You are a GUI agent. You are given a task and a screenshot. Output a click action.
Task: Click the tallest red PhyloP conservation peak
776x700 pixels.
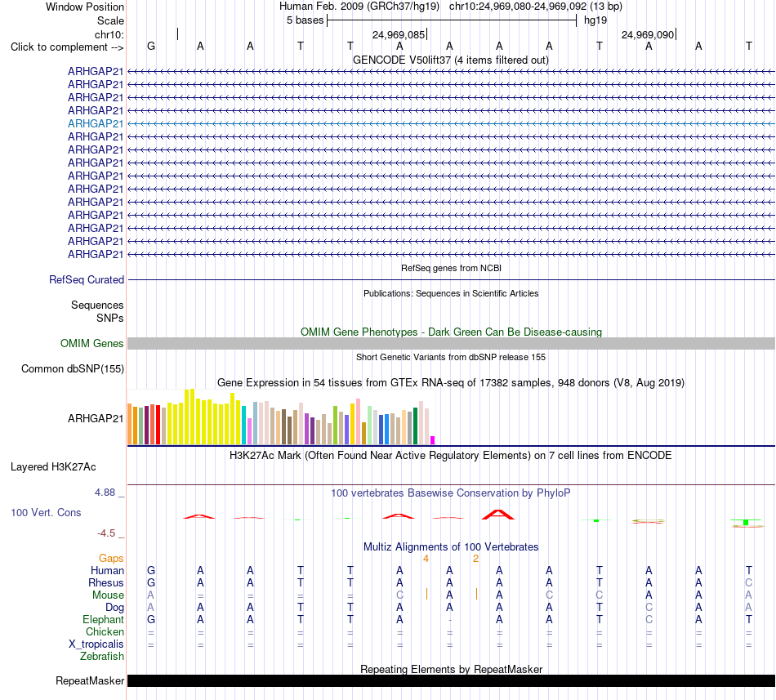click(498, 515)
